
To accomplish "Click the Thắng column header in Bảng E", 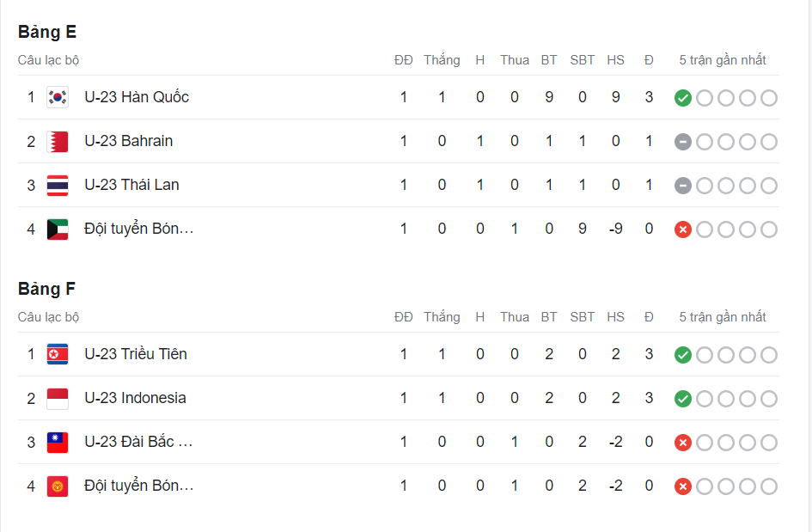I will coord(442,60).
